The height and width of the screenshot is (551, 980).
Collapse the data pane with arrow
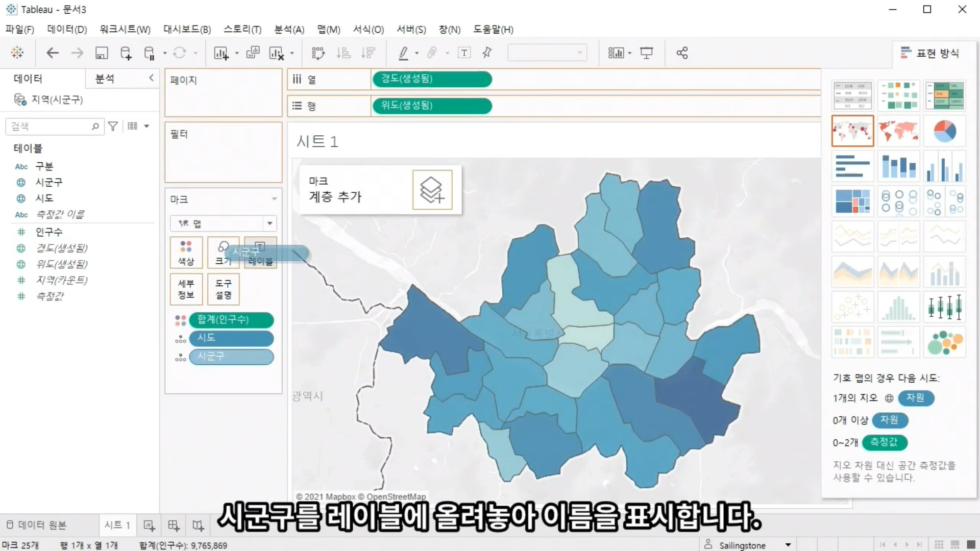pyautogui.click(x=151, y=78)
